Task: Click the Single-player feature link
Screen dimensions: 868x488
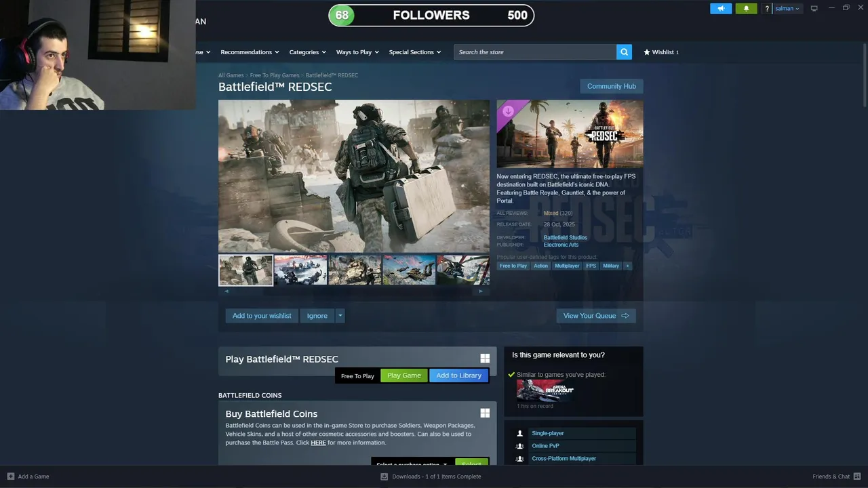Action: pyautogui.click(x=548, y=433)
